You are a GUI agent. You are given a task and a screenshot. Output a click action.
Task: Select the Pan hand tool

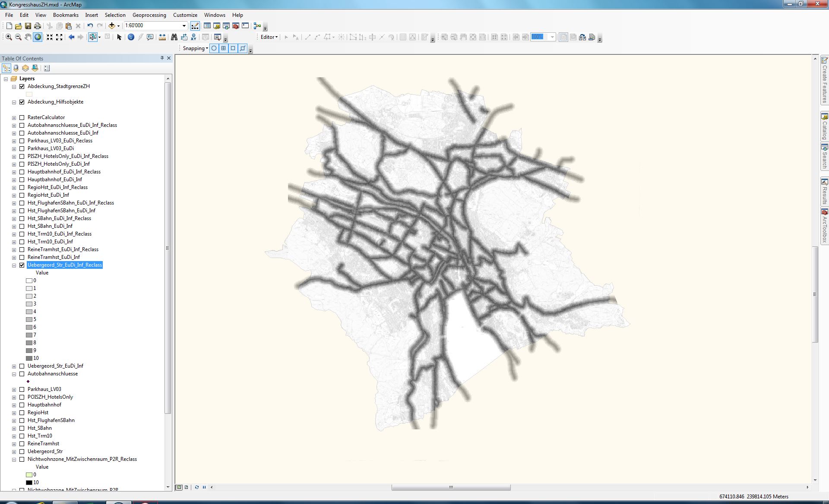[x=28, y=37]
